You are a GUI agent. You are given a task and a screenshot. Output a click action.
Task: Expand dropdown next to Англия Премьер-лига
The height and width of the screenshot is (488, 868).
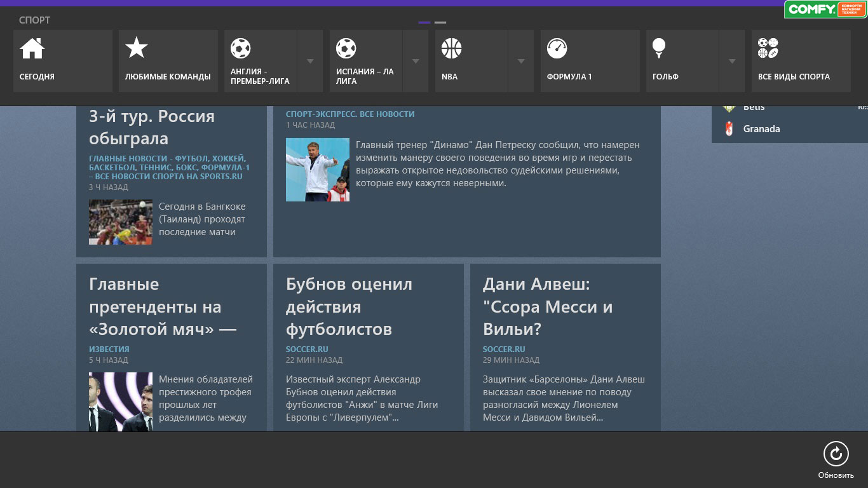pyautogui.click(x=310, y=61)
